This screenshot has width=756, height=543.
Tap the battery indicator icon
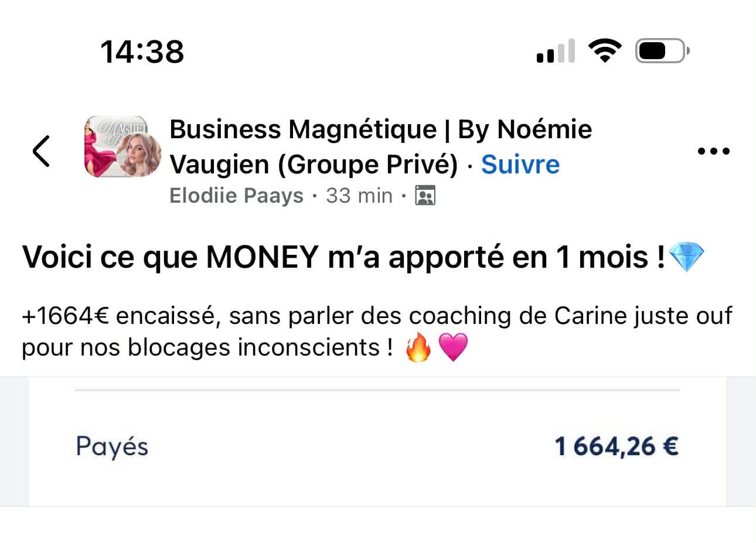[662, 51]
